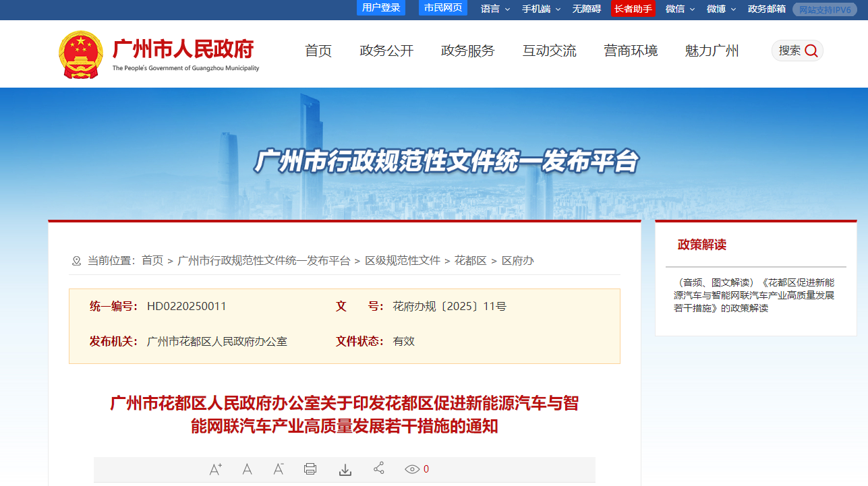Download the document using download icon
Screen dimensions: 868x486
pyautogui.click(x=345, y=469)
